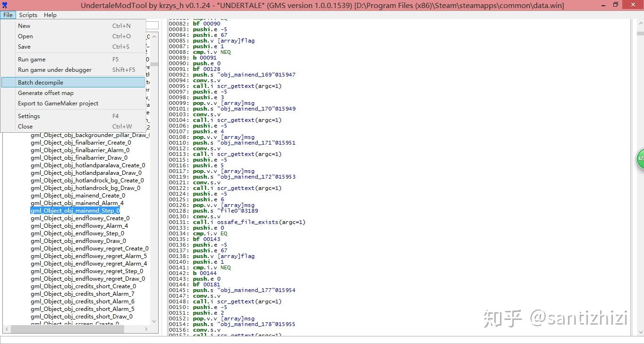Choose Open from the File menu

(x=73, y=36)
